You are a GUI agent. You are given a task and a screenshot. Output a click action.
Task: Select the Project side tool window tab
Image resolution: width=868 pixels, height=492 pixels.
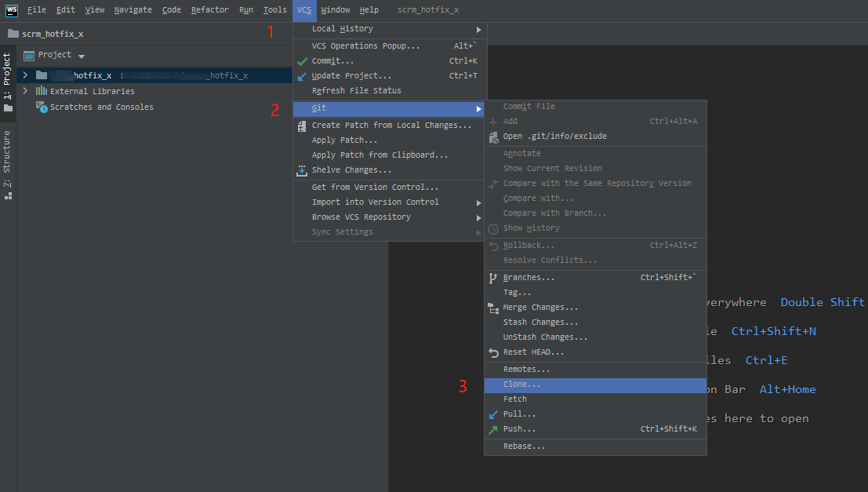(x=7, y=82)
